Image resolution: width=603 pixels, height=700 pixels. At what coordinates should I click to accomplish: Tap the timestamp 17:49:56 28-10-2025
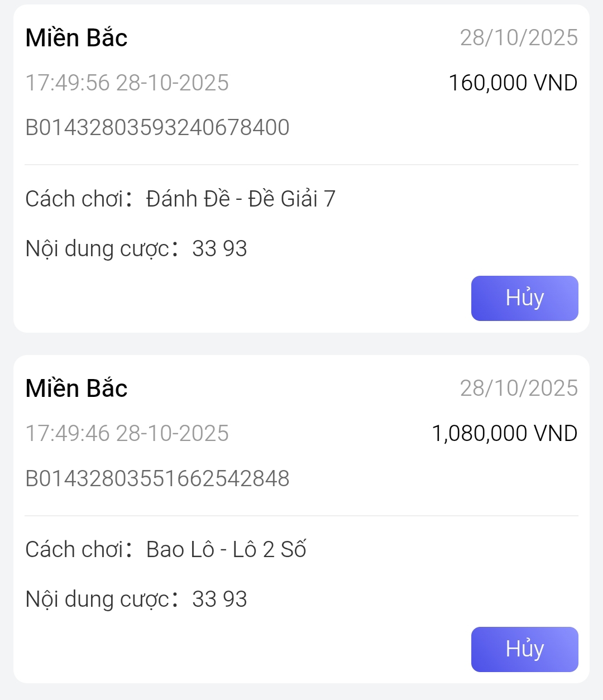[x=127, y=83]
